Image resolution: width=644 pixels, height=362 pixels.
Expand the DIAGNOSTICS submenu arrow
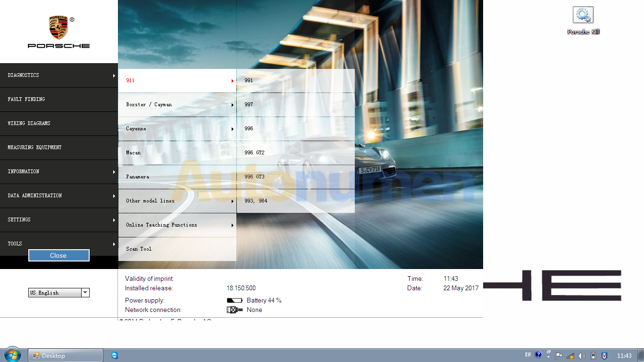pyautogui.click(x=114, y=76)
